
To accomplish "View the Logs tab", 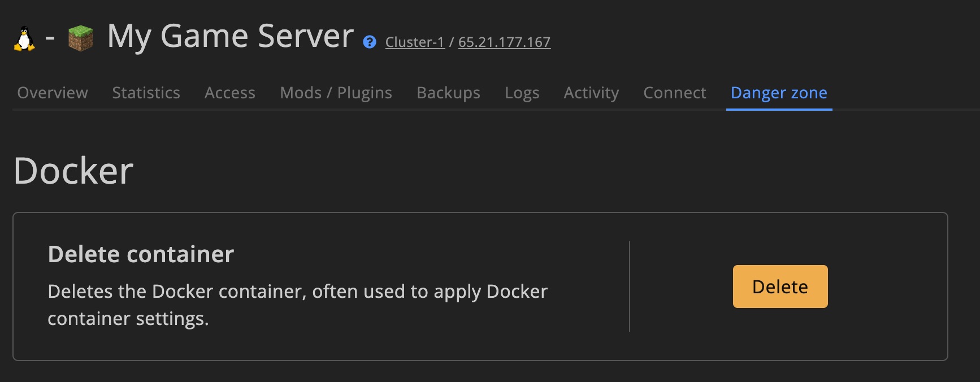I will click(x=522, y=92).
